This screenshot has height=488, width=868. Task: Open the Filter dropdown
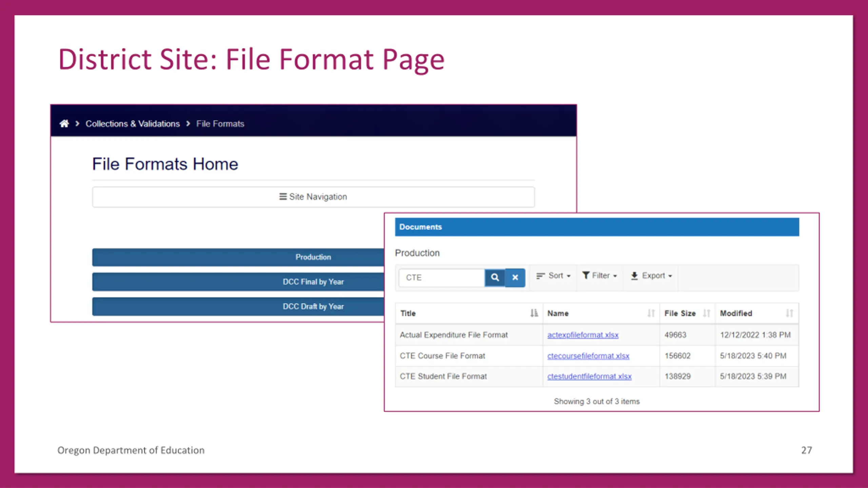(599, 276)
